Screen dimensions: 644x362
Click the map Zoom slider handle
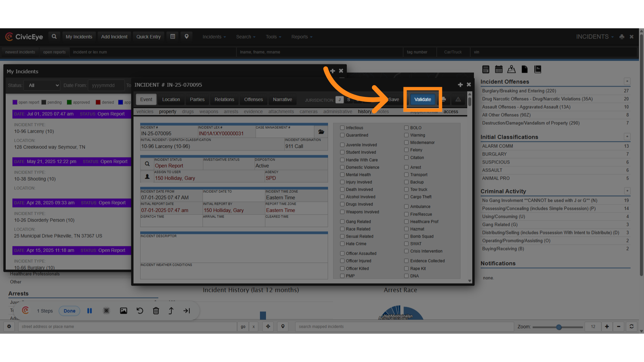coord(559,327)
